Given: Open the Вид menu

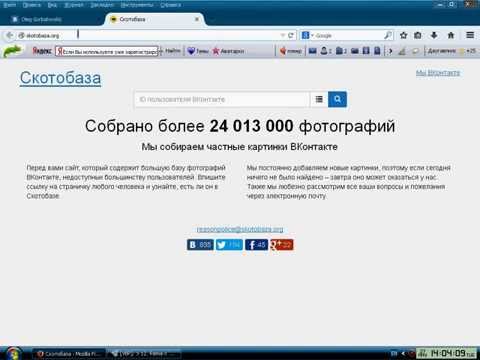Looking at the screenshot, I should point(52,5).
